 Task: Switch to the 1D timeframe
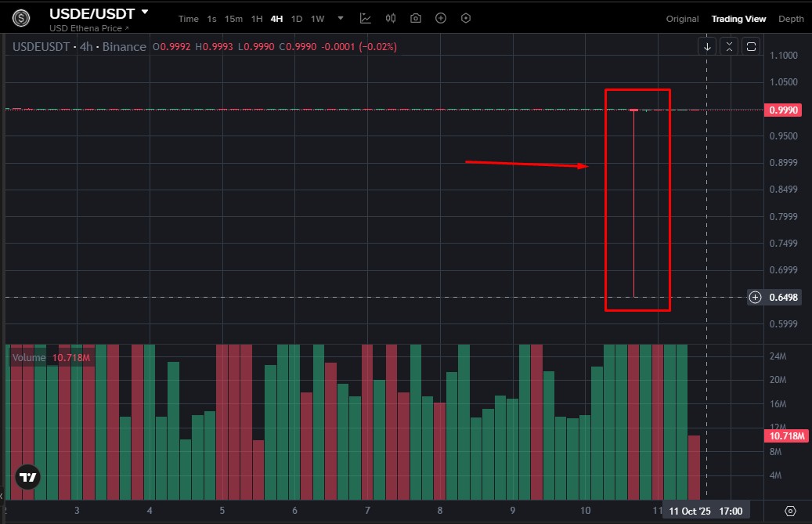tap(297, 19)
